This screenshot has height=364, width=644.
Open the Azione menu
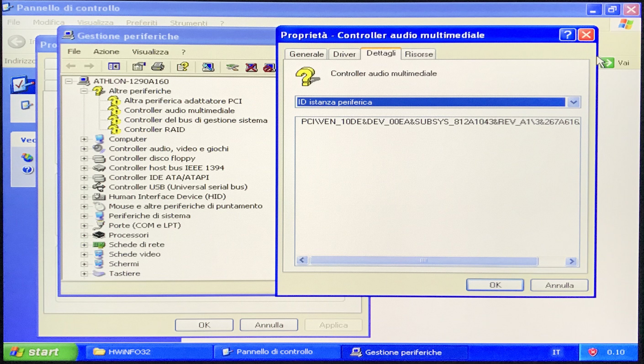tap(106, 52)
